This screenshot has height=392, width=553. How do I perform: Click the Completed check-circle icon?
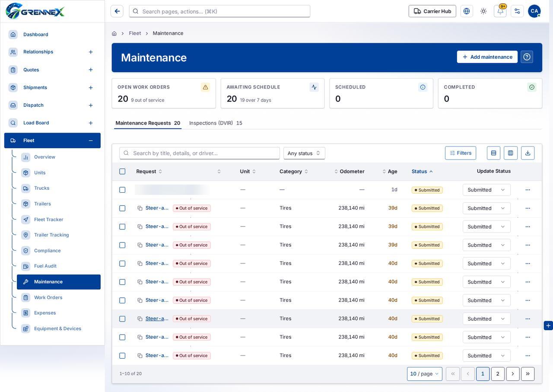pyautogui.click(x=532, y=87)
